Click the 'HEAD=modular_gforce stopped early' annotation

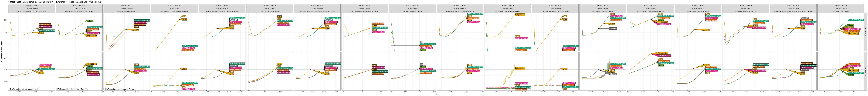click(24, 89)
